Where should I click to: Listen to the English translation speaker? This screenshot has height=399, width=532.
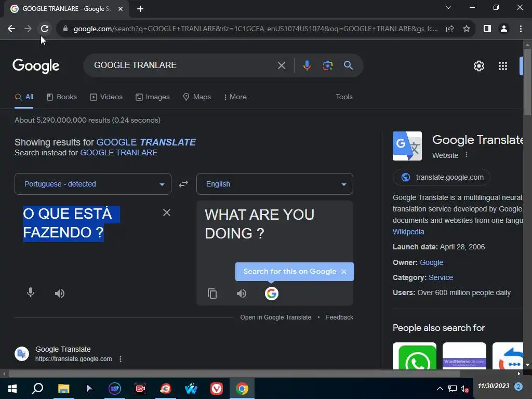242,294
